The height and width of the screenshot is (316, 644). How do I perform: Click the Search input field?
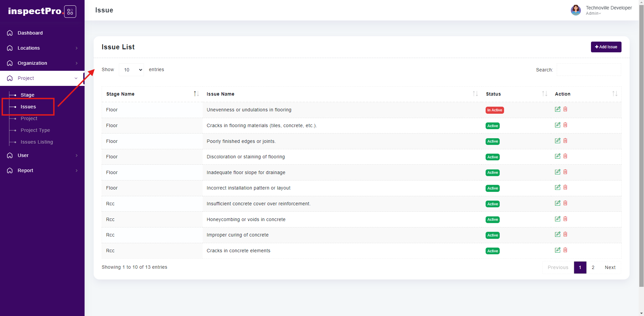pos(589,70)
